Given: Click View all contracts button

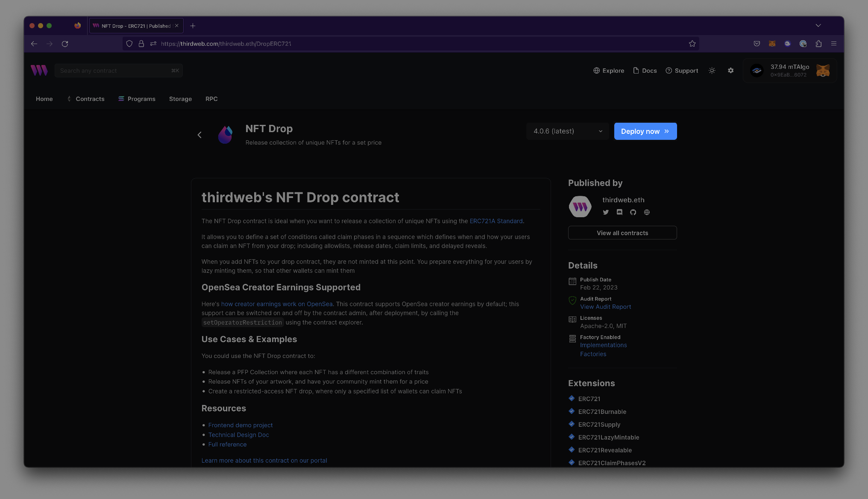Looking at the screenshot, I should 622,233.
